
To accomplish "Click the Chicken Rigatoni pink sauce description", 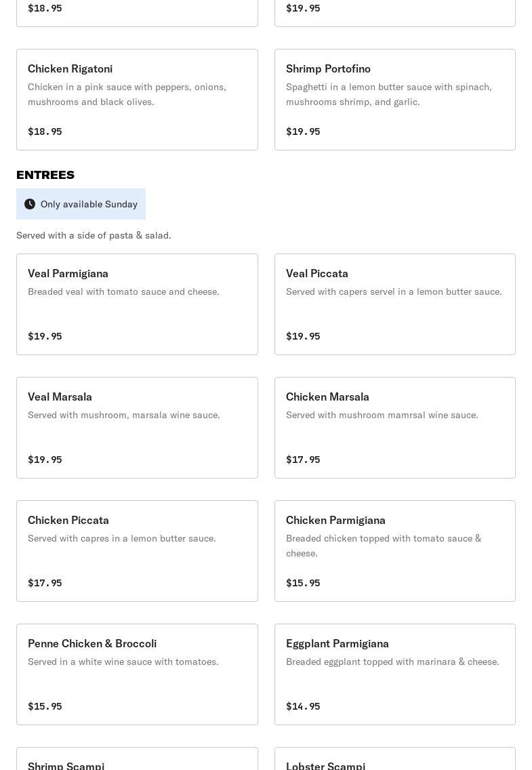I will coord(127,94).
